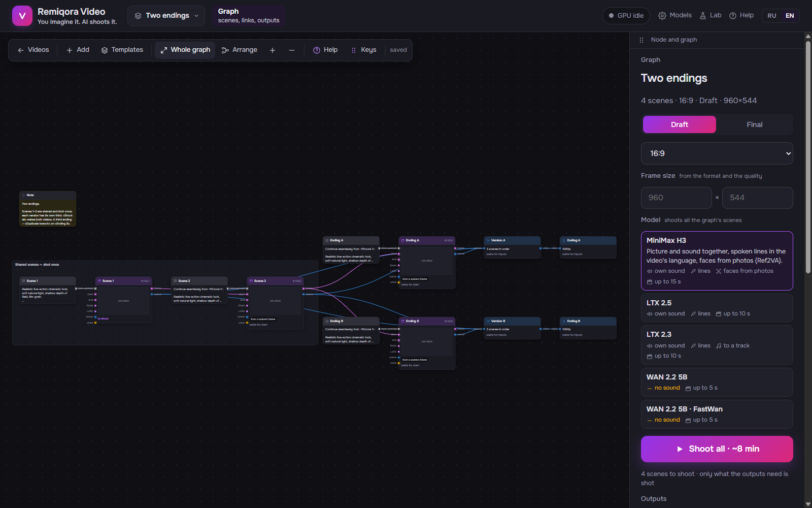The height and width of the screenshot is (508, 812).
Task: Show keyboard shortcuts with Keys
Action: 364,50
